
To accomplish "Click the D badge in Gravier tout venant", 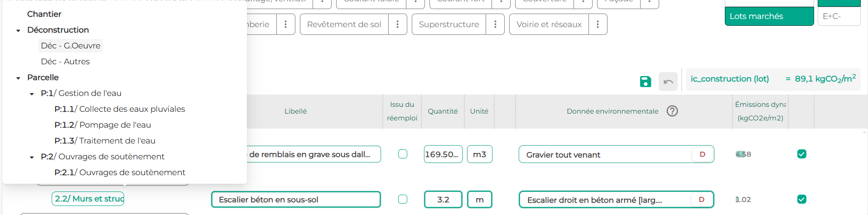I will [702, 154].
